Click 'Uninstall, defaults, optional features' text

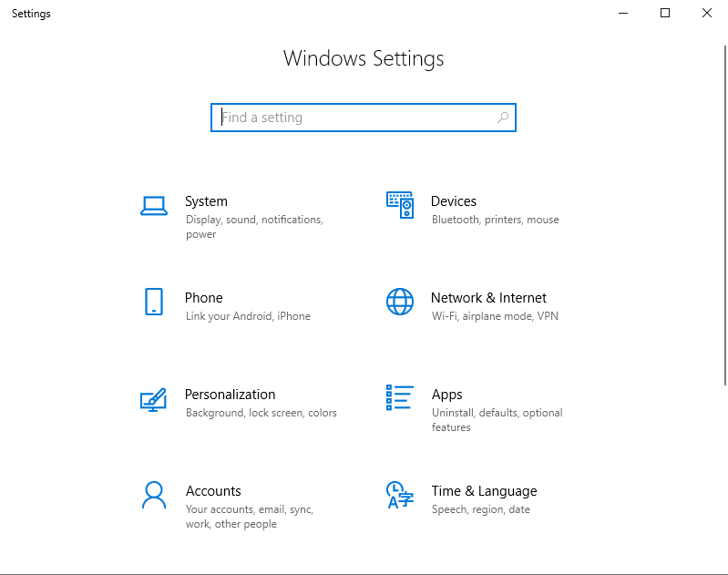(x=497, y=420)
